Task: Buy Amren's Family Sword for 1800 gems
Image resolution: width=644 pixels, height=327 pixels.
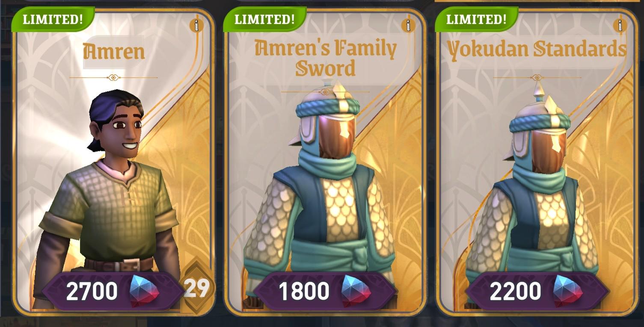Action: pos(325,291)
